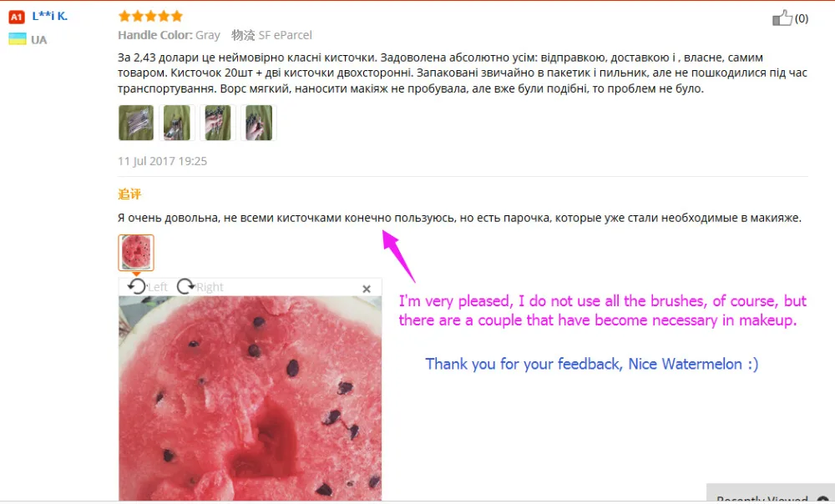The height and width of the screenshot is (504, 835).
Task: Click the 追评 additional review label
Action: pos(129,194)
